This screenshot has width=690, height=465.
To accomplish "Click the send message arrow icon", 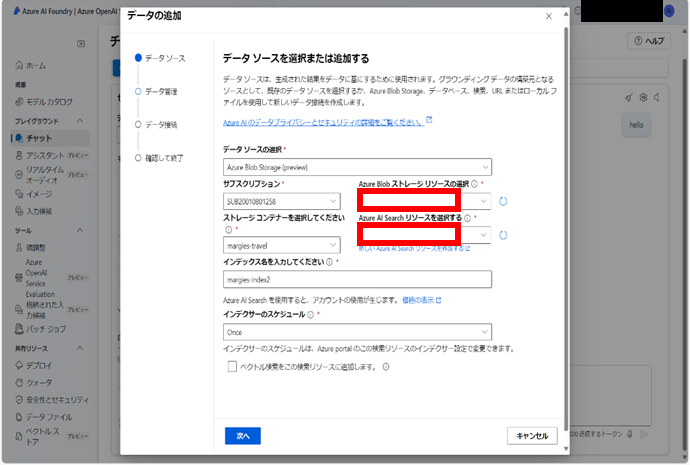I will click(x=644, y=434).
